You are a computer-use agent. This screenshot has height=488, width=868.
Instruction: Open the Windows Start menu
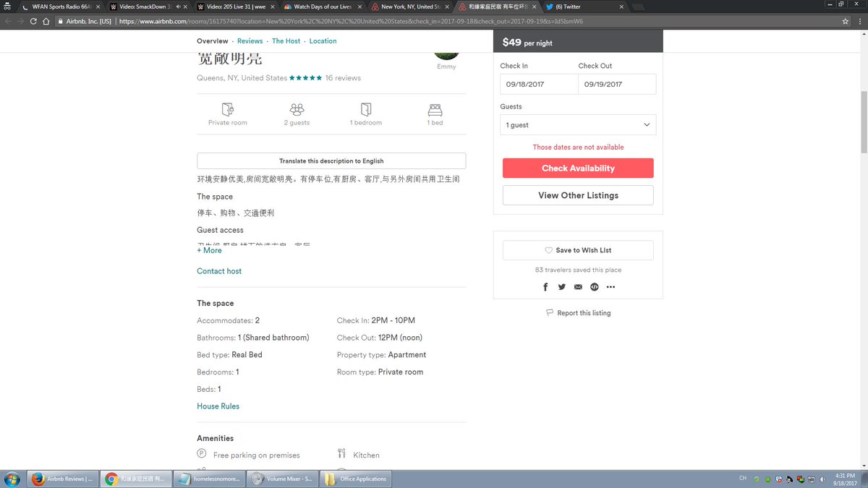point(12,479)
